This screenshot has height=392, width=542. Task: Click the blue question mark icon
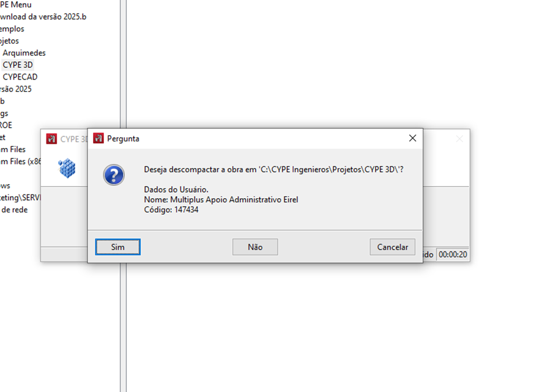114,175
